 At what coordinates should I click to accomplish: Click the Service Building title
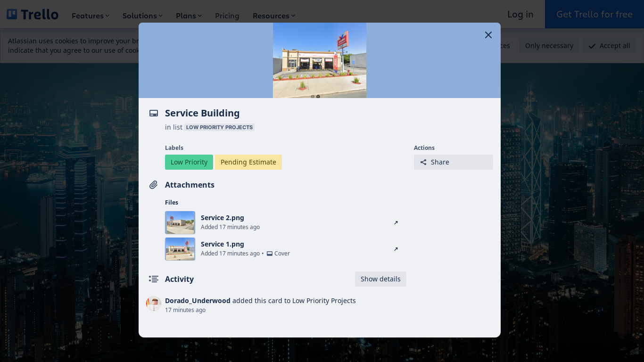tap(202, 113)
